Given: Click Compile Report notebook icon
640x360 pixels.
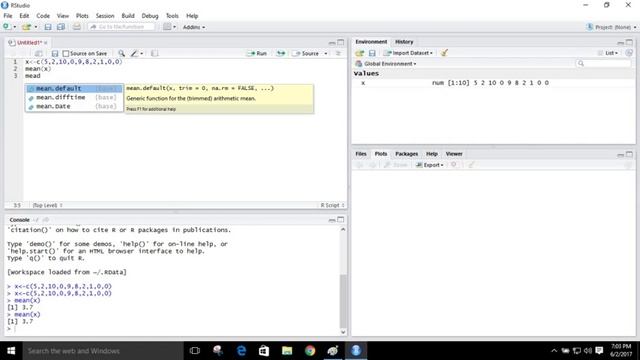Looking at the screenshot, I should pos(155,53).
